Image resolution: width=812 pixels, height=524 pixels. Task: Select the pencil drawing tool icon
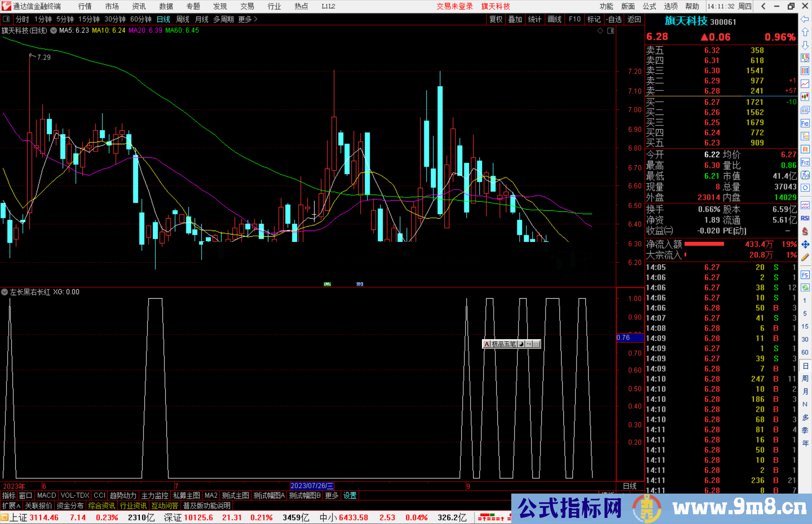tap(805, 257)
